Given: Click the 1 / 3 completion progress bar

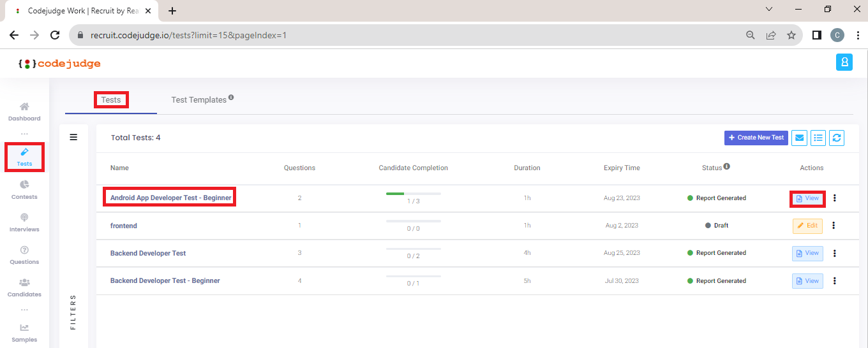Looking at the screenshot, I should pyautogui.click(x=414, y=193).
